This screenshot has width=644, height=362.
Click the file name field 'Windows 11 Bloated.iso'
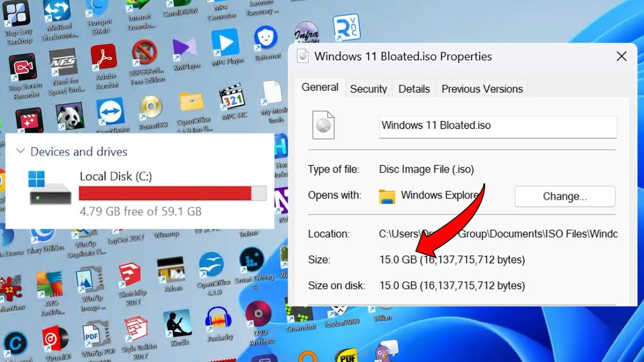(x=498, y=127)
